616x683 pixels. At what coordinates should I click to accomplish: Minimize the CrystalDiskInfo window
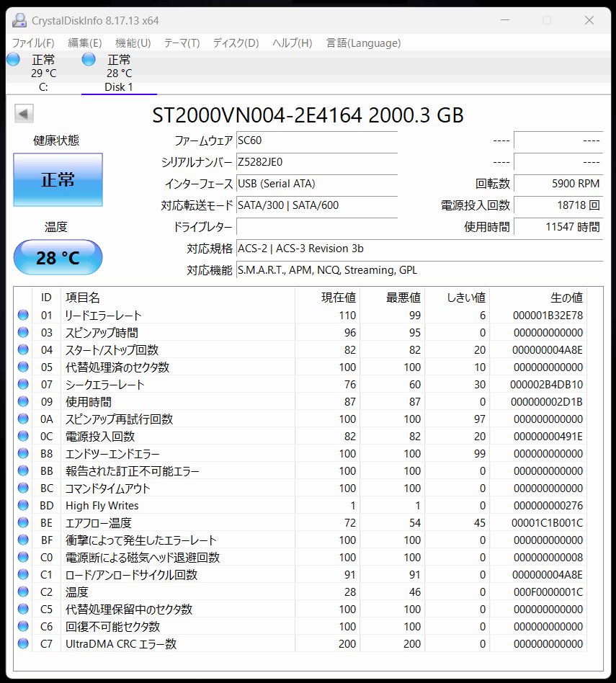coord(505,20)
